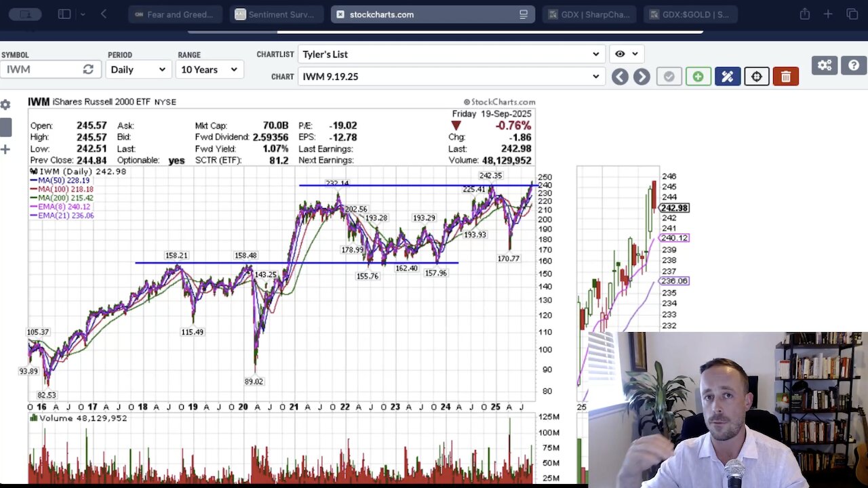
Task: Close the stockcharts.com tab
Action: tap(340, 14)
